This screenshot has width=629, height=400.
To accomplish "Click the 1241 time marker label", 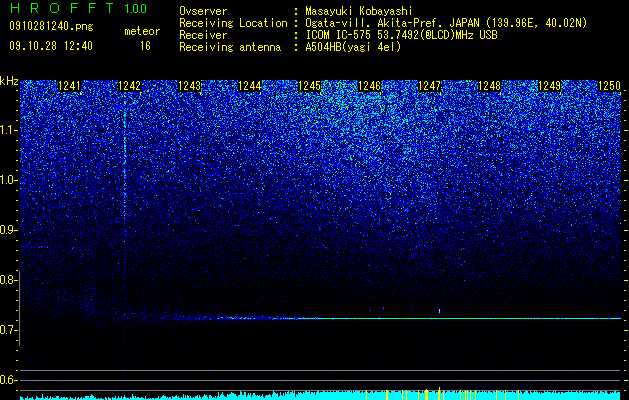I will coord(69,86).
